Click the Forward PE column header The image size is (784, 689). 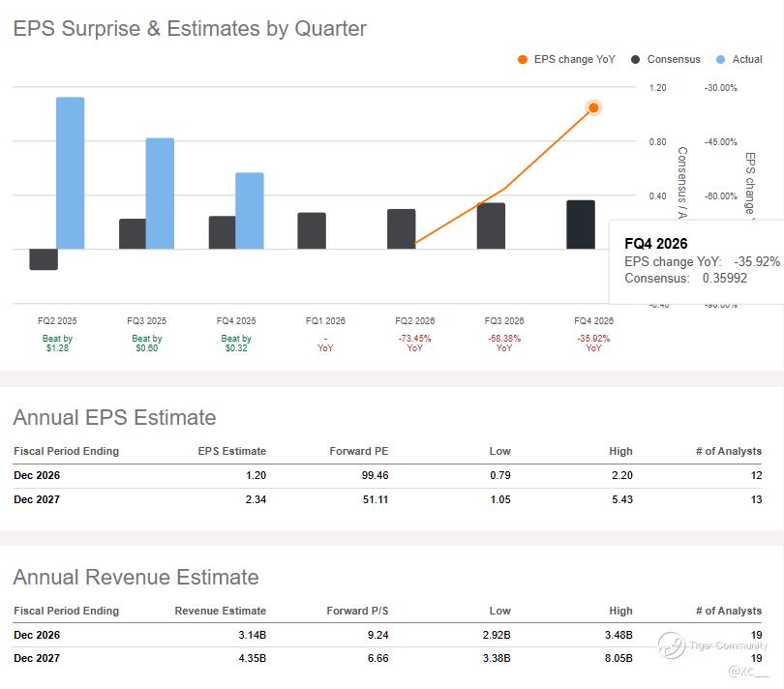(x=358, y=451)
